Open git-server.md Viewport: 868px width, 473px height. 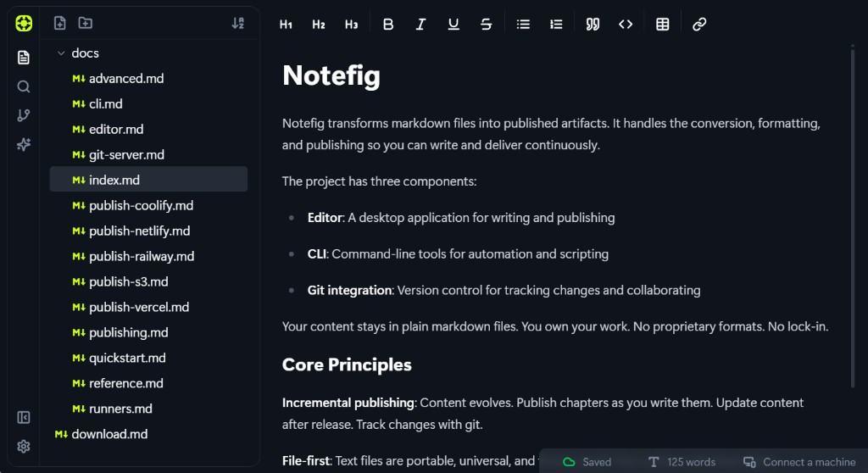148,155
